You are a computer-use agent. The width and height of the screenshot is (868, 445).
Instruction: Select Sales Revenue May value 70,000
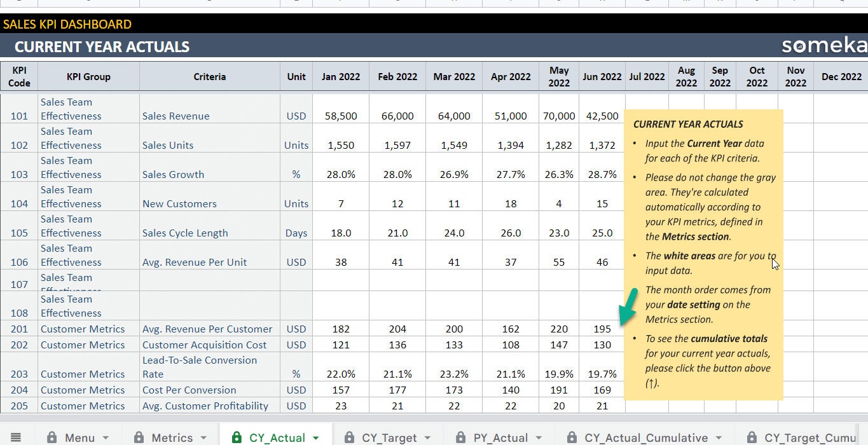pos(559,109)
